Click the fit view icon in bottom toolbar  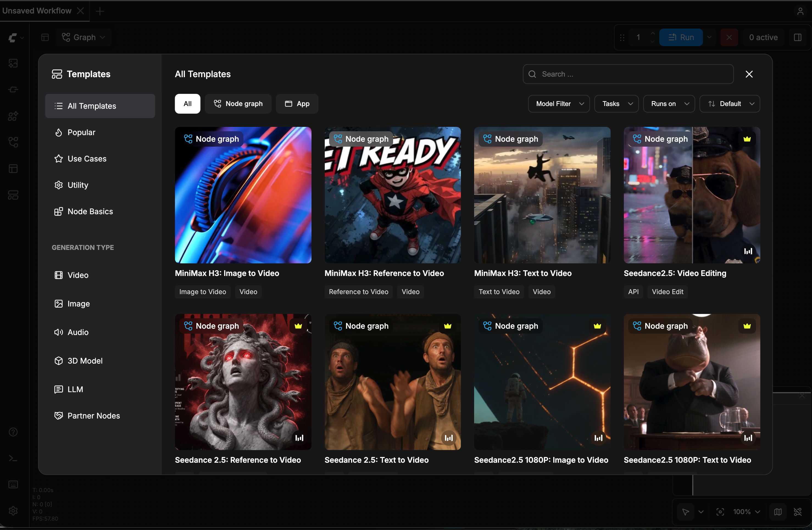click(720, 512)
